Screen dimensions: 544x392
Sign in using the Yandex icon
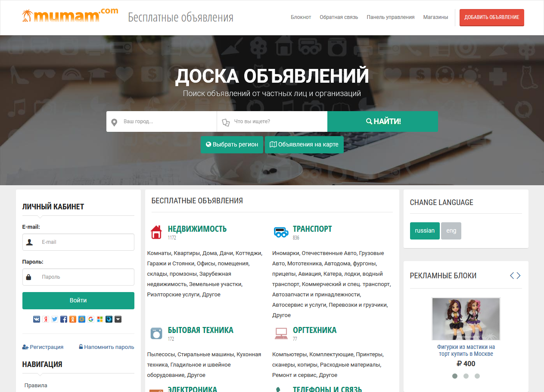coord(46,319)
